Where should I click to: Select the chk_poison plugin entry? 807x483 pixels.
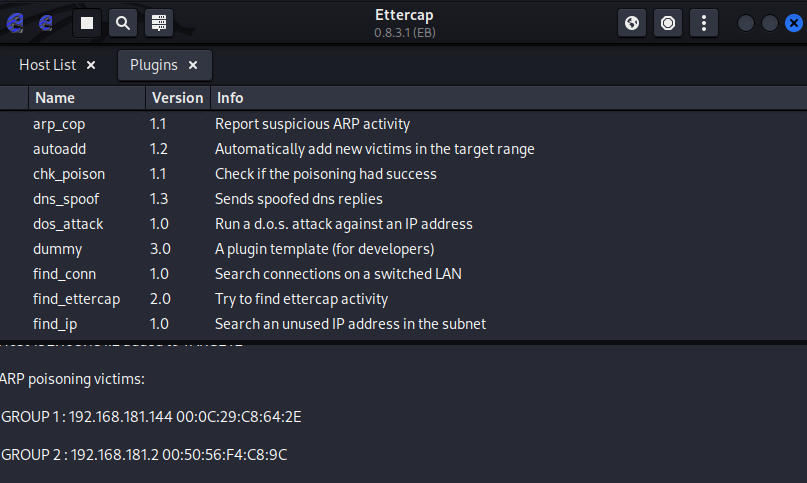point(68,174)
